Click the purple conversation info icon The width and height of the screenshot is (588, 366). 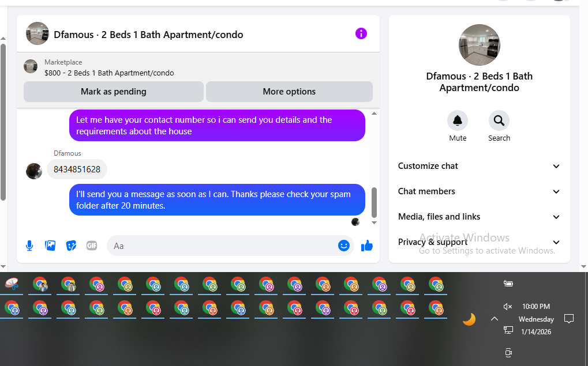coord(361,33)
